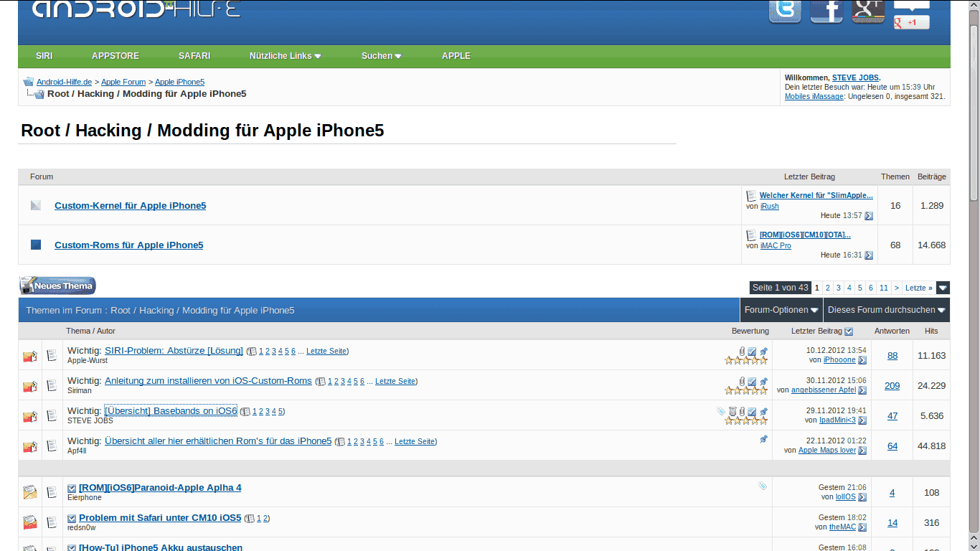Image resolution: width=980 pixels, height=551 pixels.
Task: Open Custom-Kernel für Apple iPhone5 subforum
Action: 131,205
